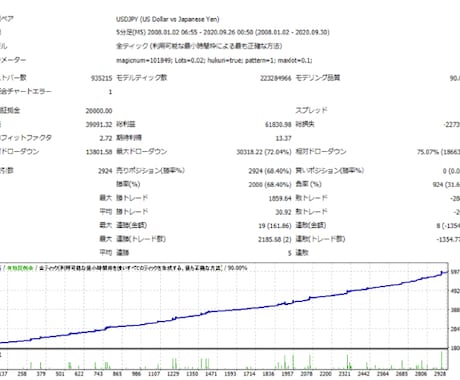This screenshot has height=380, width=460.
Task: Select the absolute drawdown value 13801.58
Action: click(99, 152)
